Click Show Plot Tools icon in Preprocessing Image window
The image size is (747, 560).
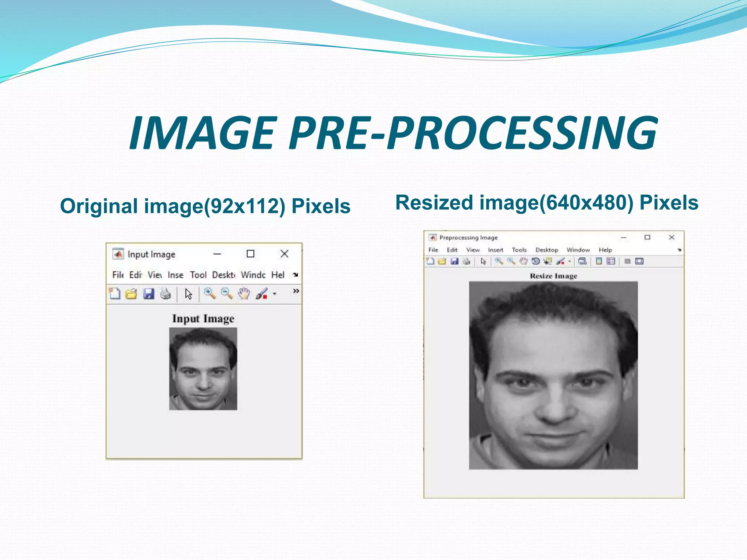tap(639, 261)
